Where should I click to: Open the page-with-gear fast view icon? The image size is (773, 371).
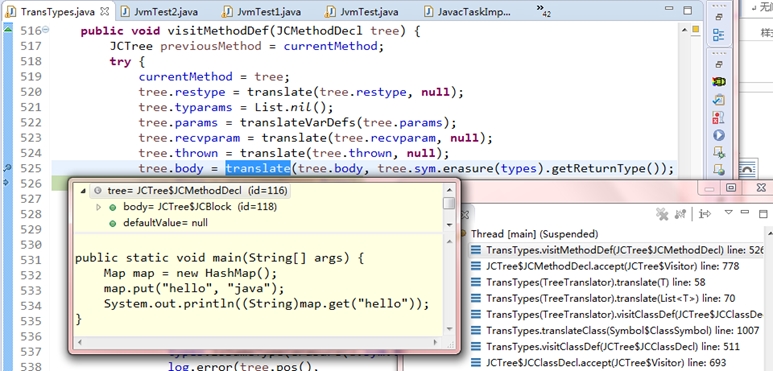pyautogui.click(x=719, y=153)
